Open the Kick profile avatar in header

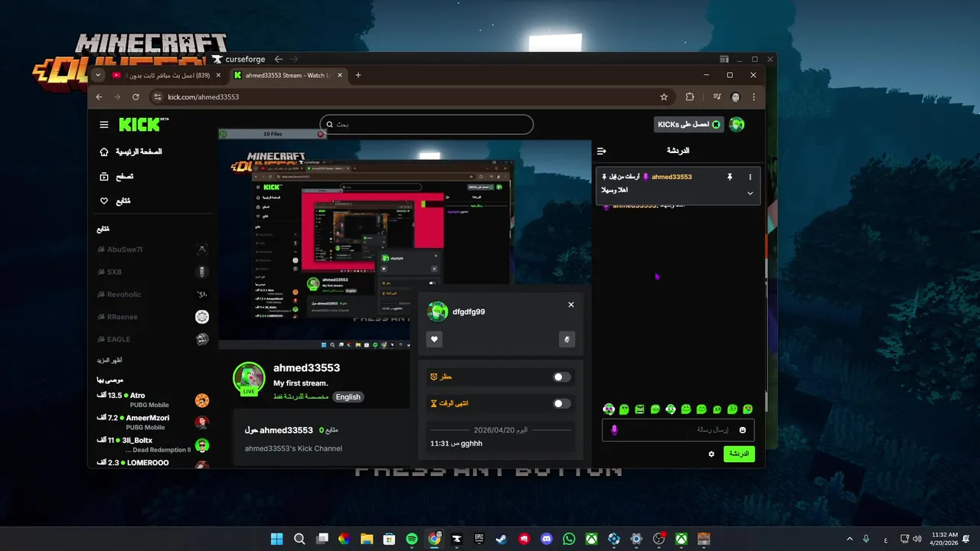pos(737,124)
